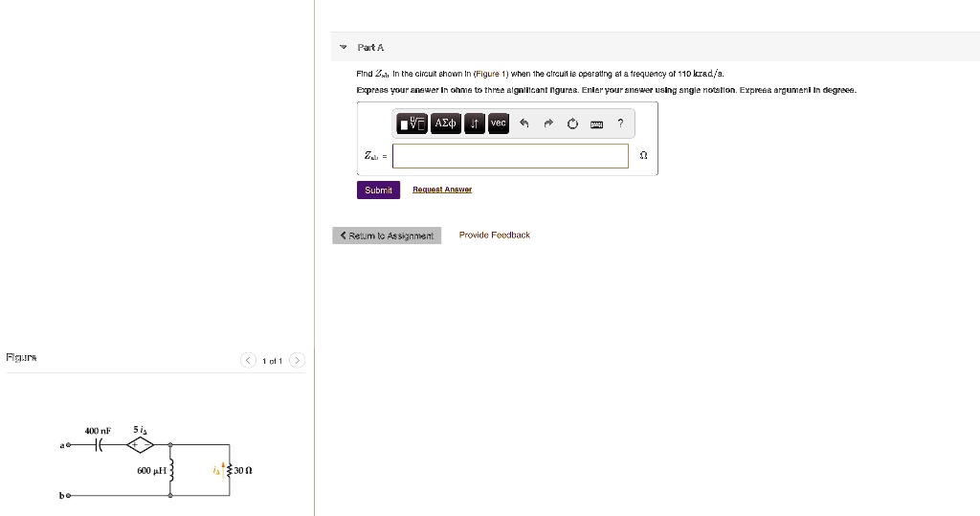Open the fraction and radical templates tool
This screenshot has width=980, height=516.
coord(412,123)
